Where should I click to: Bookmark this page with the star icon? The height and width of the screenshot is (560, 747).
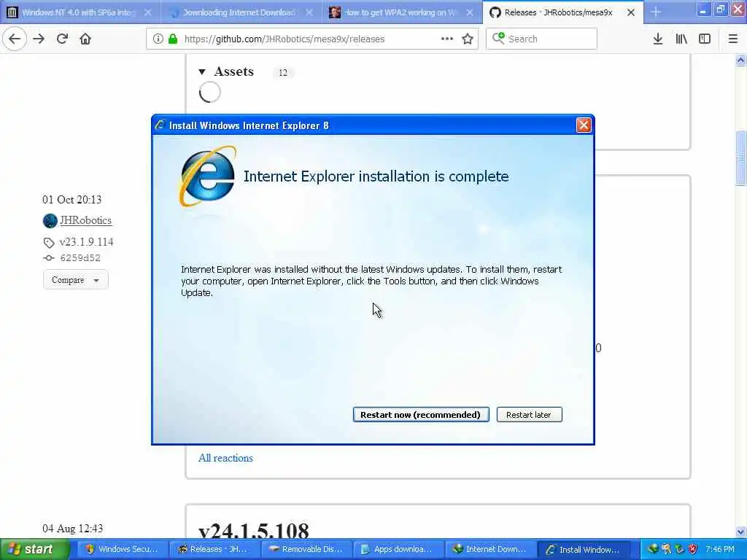coord(468,39)
